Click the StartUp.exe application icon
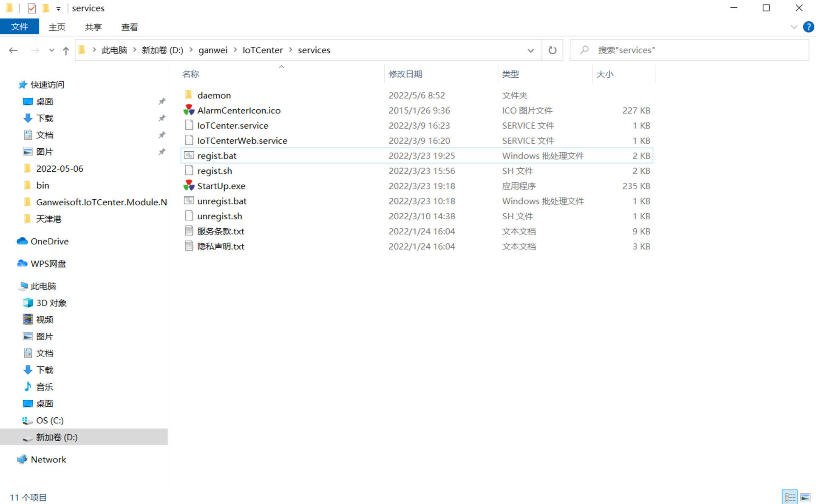 189,186
